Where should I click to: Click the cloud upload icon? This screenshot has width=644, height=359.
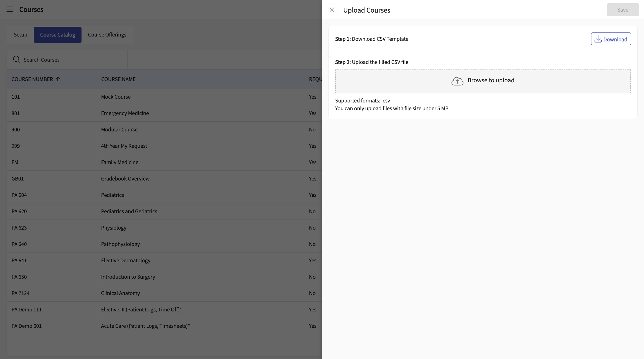[x=457, y=81]
